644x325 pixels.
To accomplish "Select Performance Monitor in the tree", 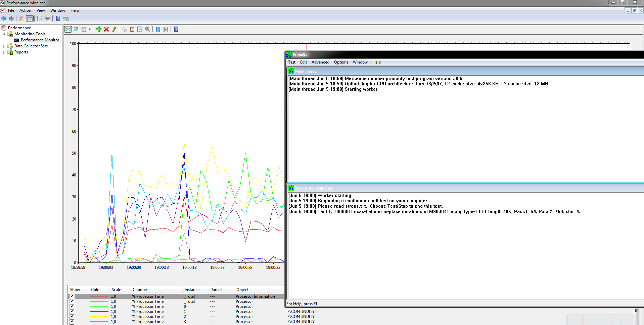I will (x=40, y=40).
